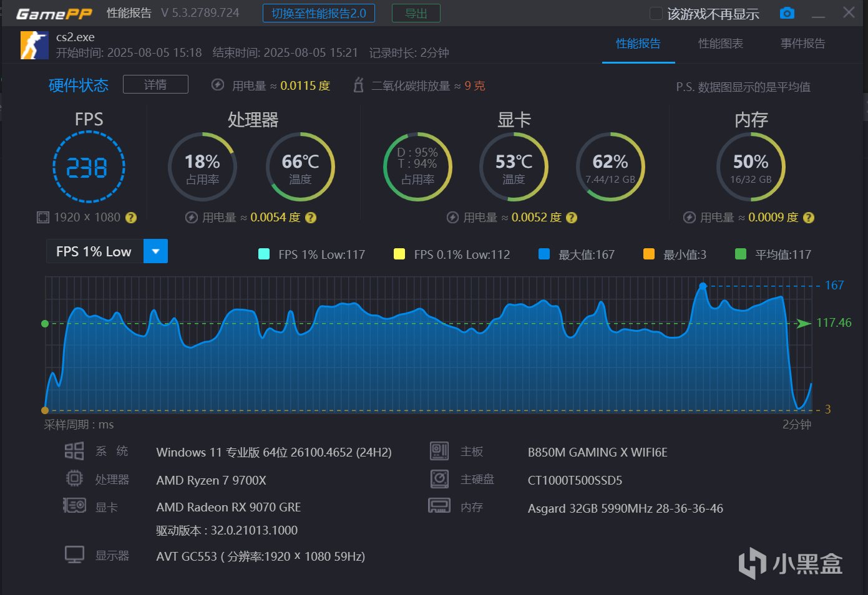The image size is (868, 595).
Task: Toggle the FPS 0.1% Low:112 legend series
Action: 452,254
